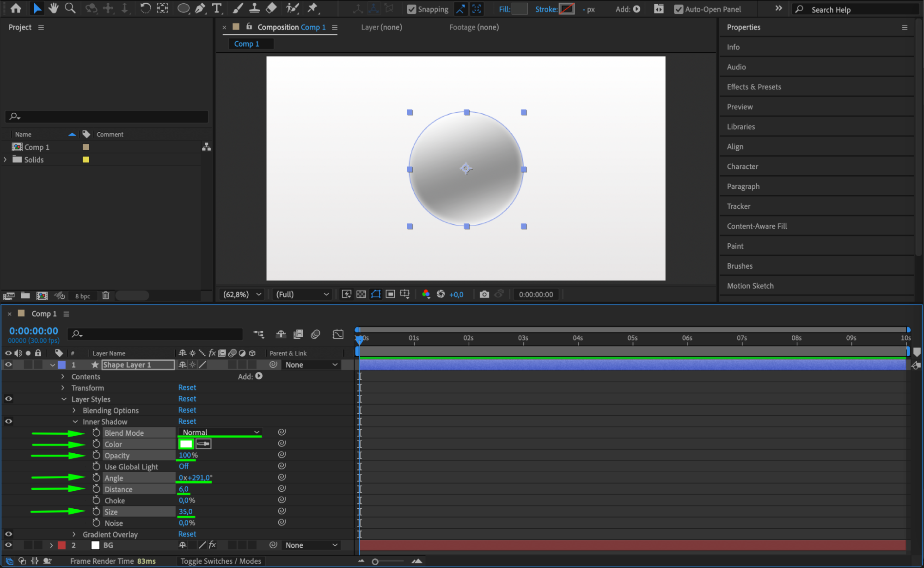This screenshot has height=568, width=924.
Task: Hide the BG layer with eye icon
Action: (8, 545)
